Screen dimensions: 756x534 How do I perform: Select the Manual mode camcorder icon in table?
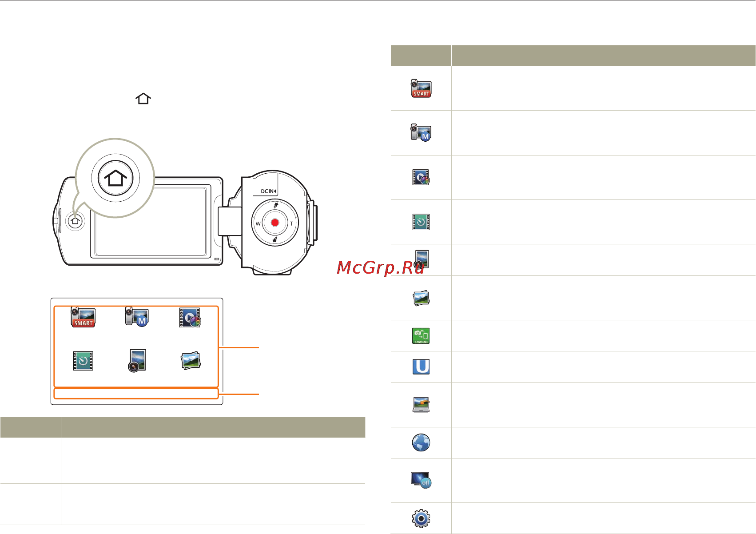(x=421, y=132)
